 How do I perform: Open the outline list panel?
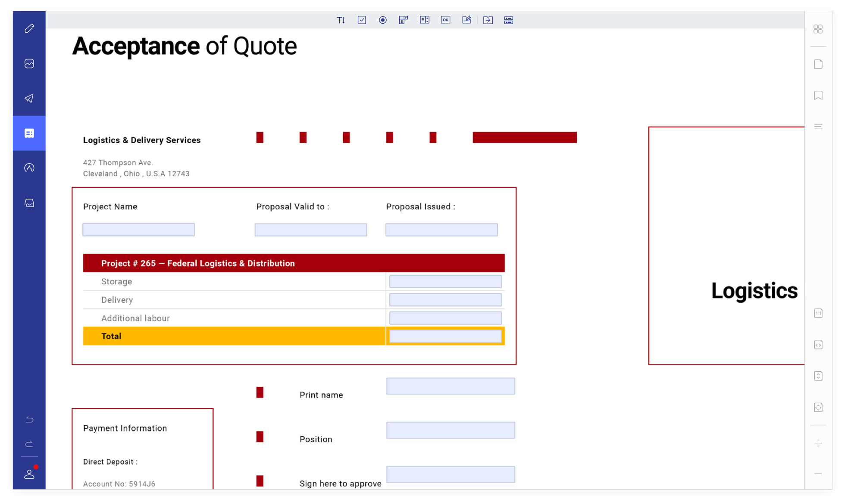pyautogui.click(x=818, y=127)
